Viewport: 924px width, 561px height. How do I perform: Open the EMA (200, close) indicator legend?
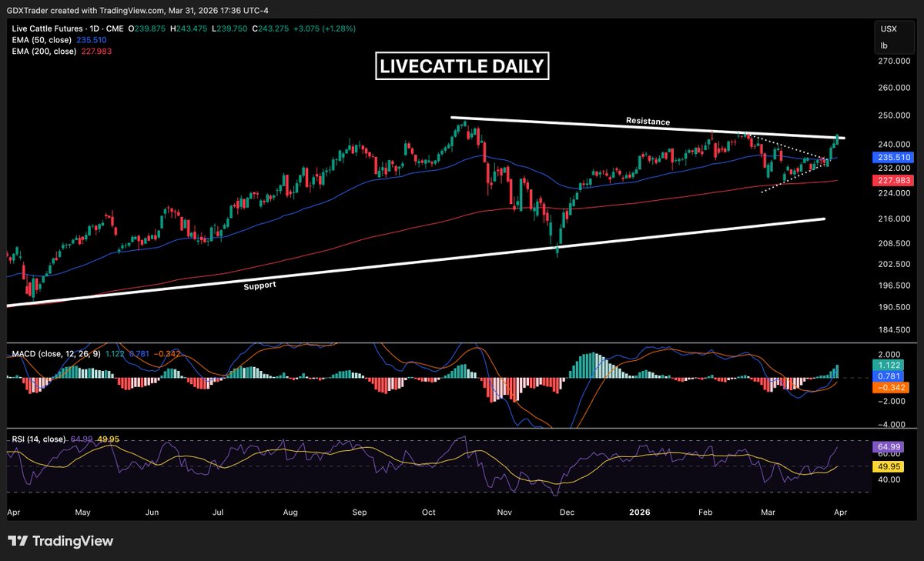coord(42,50)
